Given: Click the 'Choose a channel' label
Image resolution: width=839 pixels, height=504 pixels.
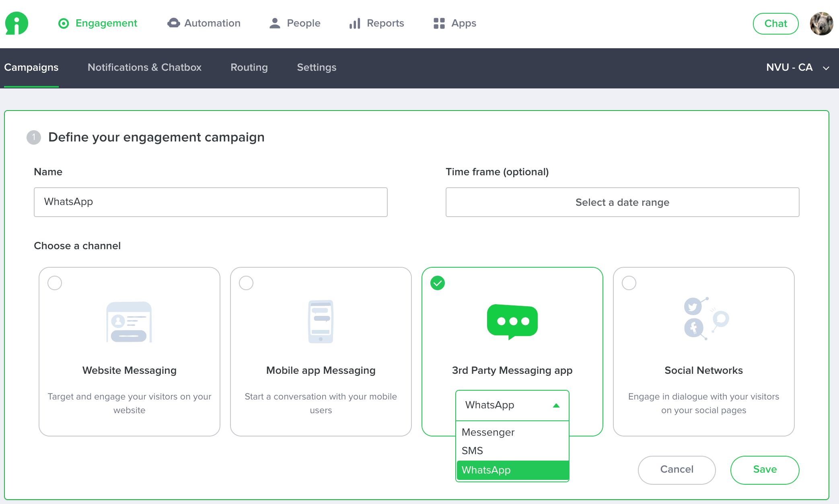Looking at the screenshot, I should point(77,246).
